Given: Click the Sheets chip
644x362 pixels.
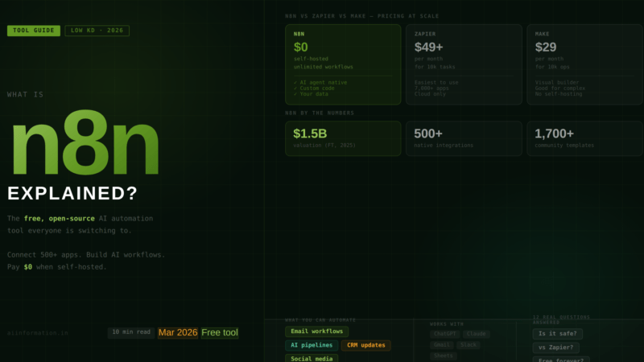Looking at the screenshot, I should coord(444,356).
